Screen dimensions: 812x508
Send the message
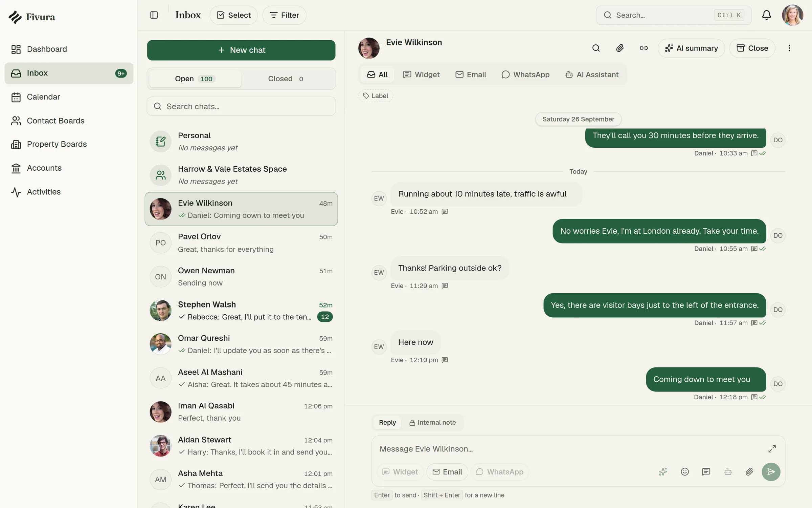(x=771, y=472)
